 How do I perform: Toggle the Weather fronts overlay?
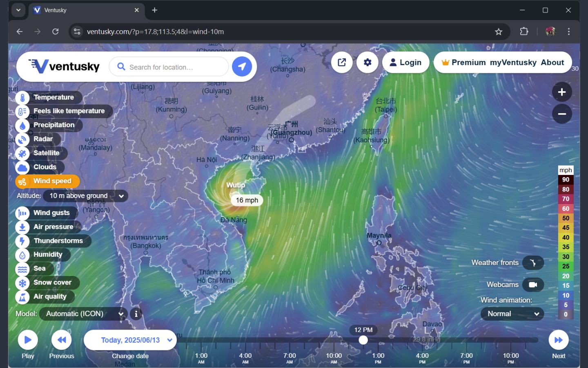point(533,263)
